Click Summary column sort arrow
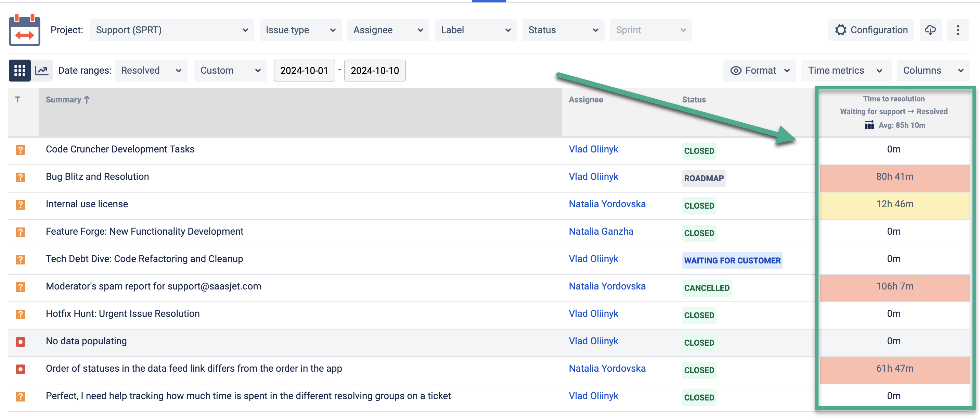 (x=87, y=100)
